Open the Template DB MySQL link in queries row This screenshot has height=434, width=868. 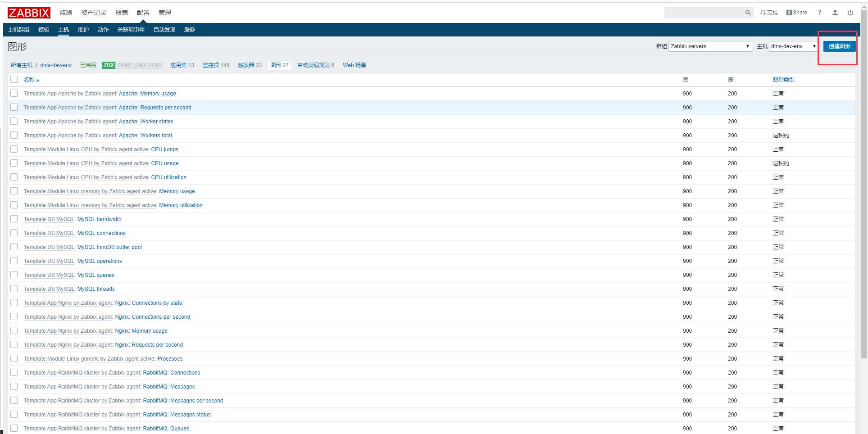(x=49, y=275)
